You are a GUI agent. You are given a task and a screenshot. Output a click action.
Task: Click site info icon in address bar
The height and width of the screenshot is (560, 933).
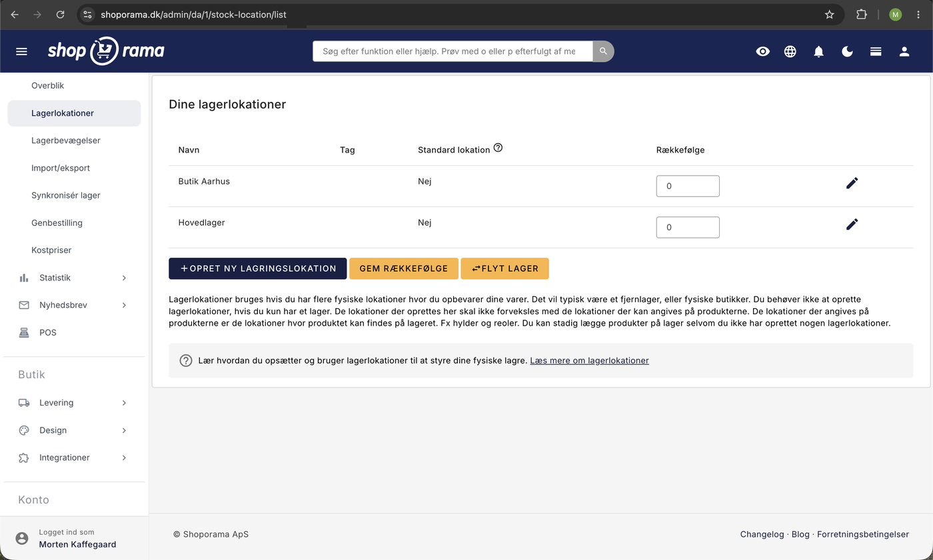88,14
